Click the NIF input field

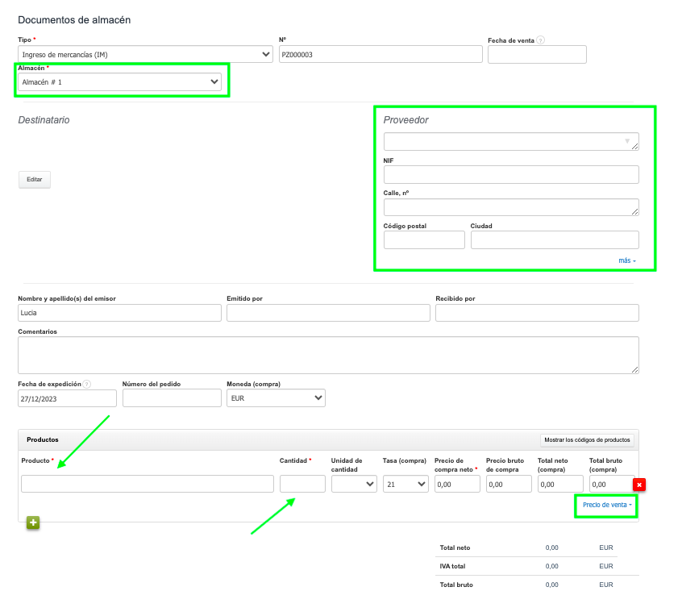pos(511,175)
